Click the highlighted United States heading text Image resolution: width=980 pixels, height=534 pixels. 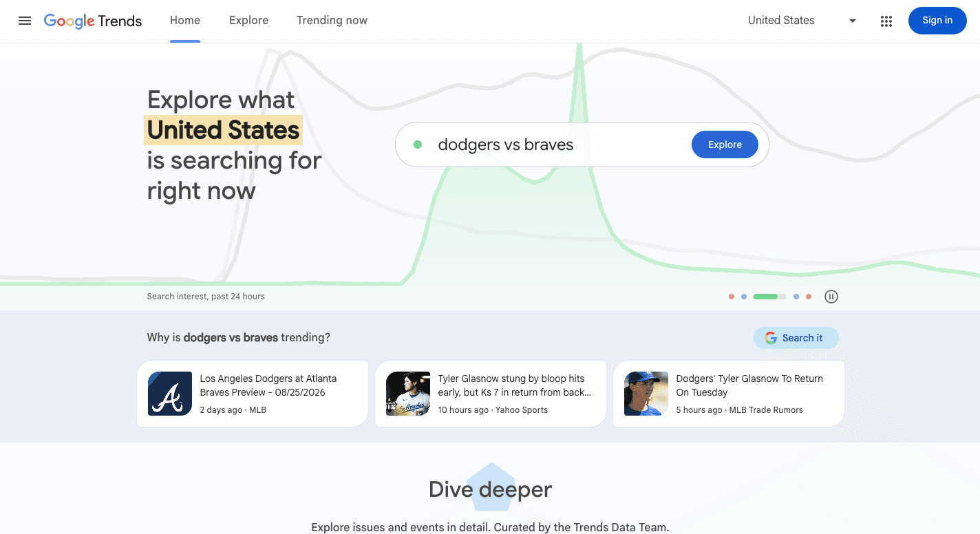(x=223, y=130)
